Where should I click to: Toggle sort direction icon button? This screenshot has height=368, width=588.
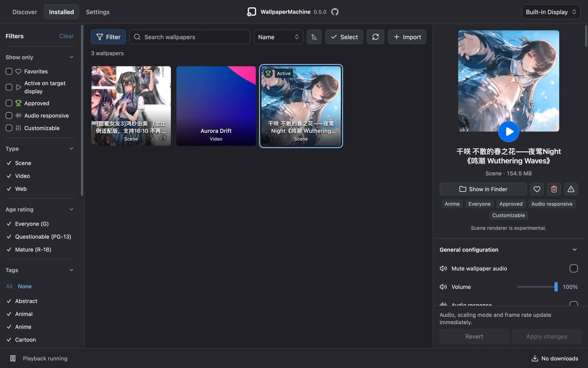pos(314,37)
